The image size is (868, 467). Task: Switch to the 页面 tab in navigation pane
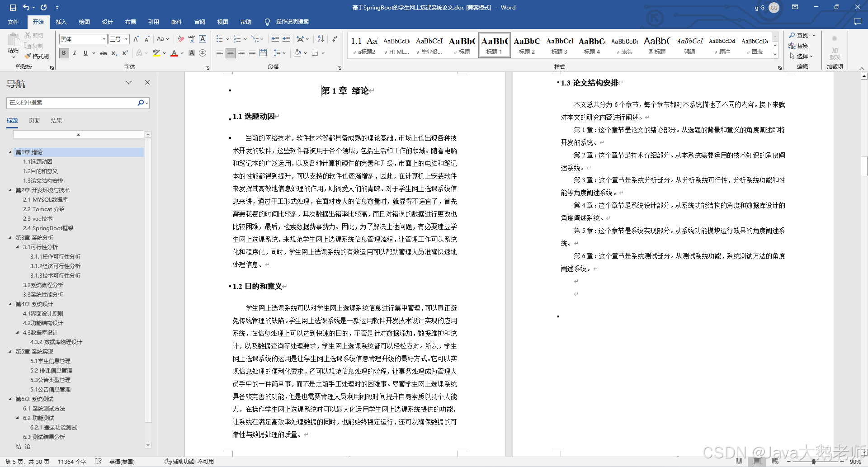34,120
